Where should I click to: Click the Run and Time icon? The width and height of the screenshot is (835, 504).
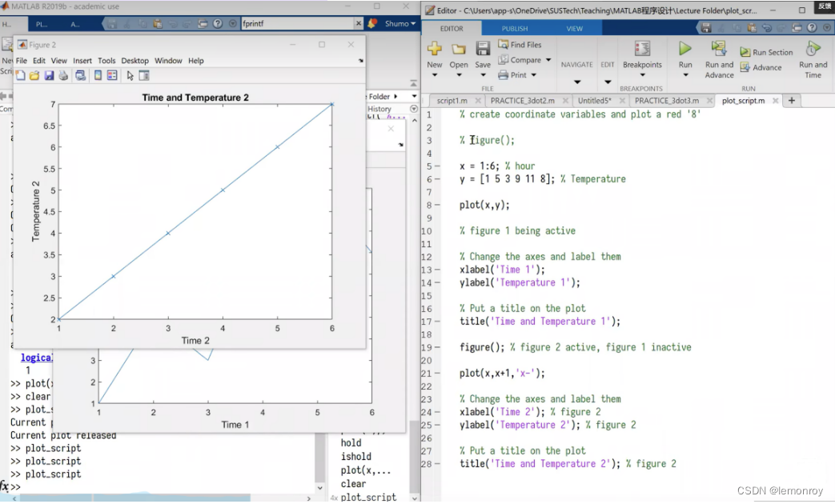pos(812,49)
